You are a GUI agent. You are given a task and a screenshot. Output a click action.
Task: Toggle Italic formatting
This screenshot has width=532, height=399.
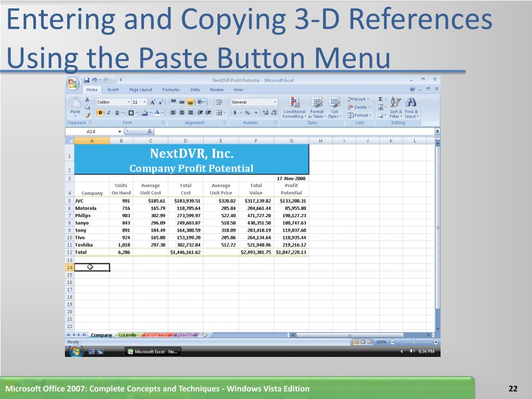pos(109,113)
